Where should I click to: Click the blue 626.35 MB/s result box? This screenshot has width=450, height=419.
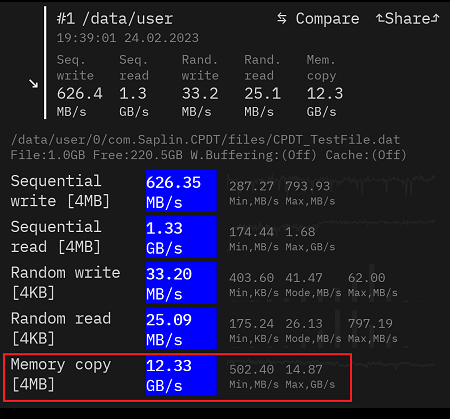181,191
